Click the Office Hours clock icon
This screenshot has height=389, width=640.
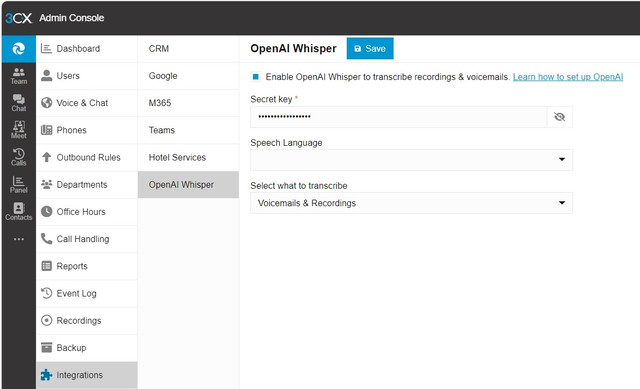coord(47,211)
